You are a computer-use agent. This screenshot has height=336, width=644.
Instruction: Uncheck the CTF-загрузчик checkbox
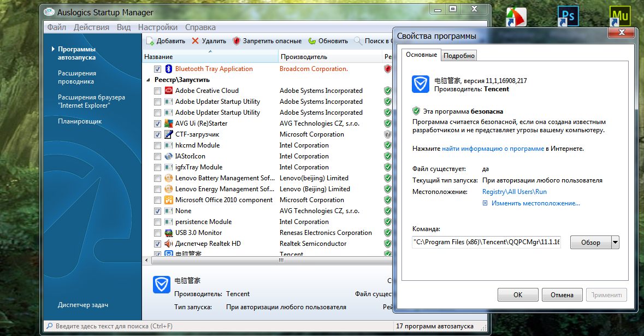[157, 135]
